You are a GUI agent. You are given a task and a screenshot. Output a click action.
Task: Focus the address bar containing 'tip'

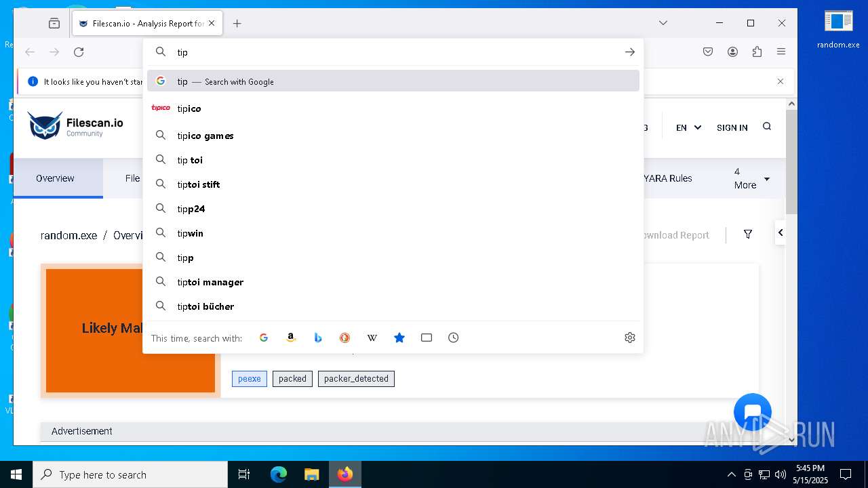click(x=393, y=52)
